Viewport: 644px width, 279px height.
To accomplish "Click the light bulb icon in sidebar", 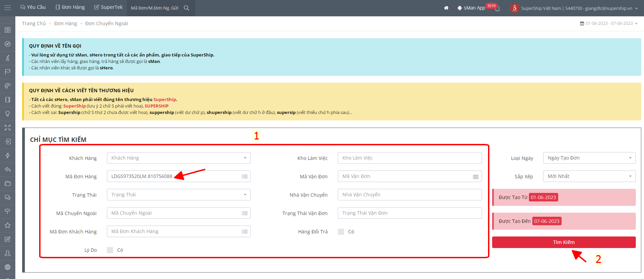I will (7, 114).
